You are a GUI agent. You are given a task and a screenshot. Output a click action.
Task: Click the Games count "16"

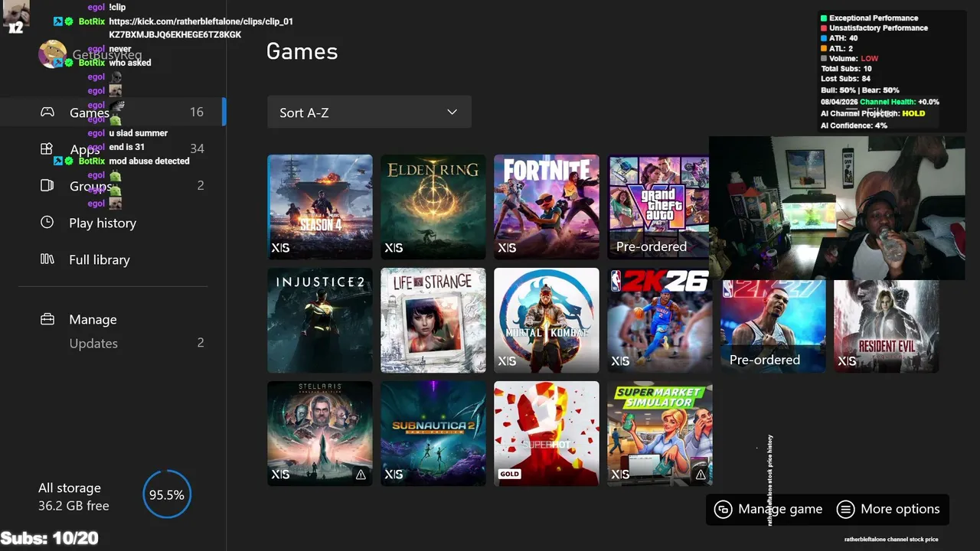point(197,112)
